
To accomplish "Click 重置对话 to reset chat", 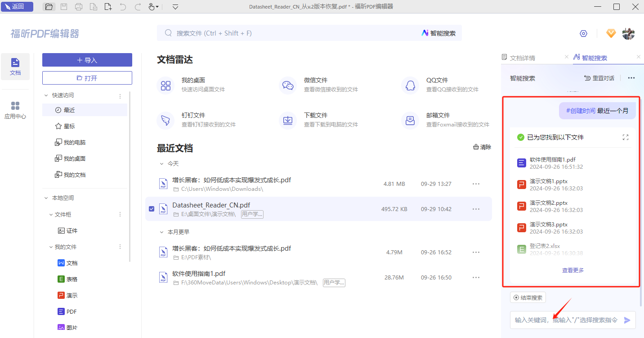I will (599, 78).
